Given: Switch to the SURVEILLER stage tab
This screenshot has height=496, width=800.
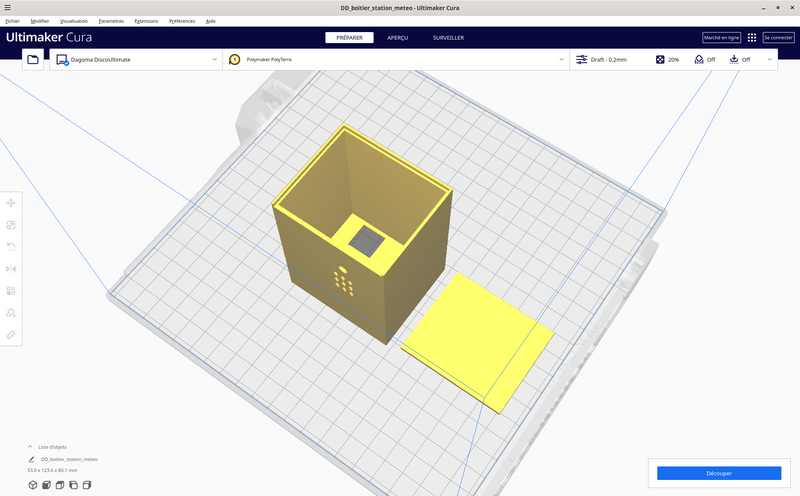Looking at the screenshot, I should (x=448, y=38).
